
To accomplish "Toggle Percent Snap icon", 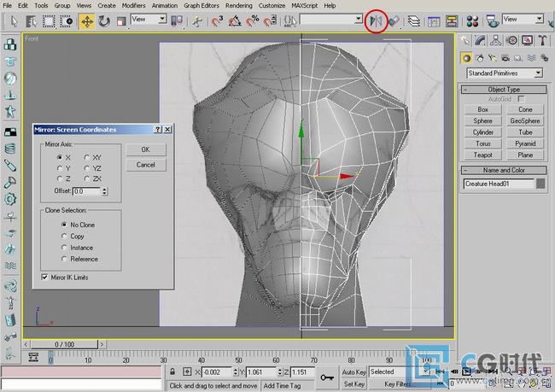I will [253, 21].
